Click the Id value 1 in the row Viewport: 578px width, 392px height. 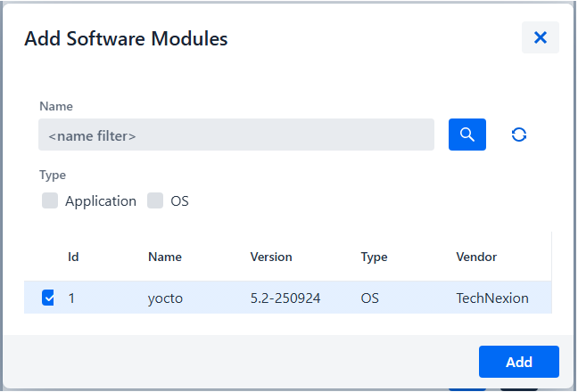pos(71,298)
